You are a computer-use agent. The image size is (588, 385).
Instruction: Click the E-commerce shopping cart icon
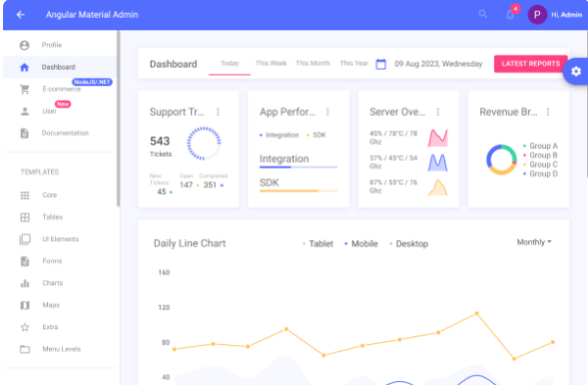click(24, 89)
